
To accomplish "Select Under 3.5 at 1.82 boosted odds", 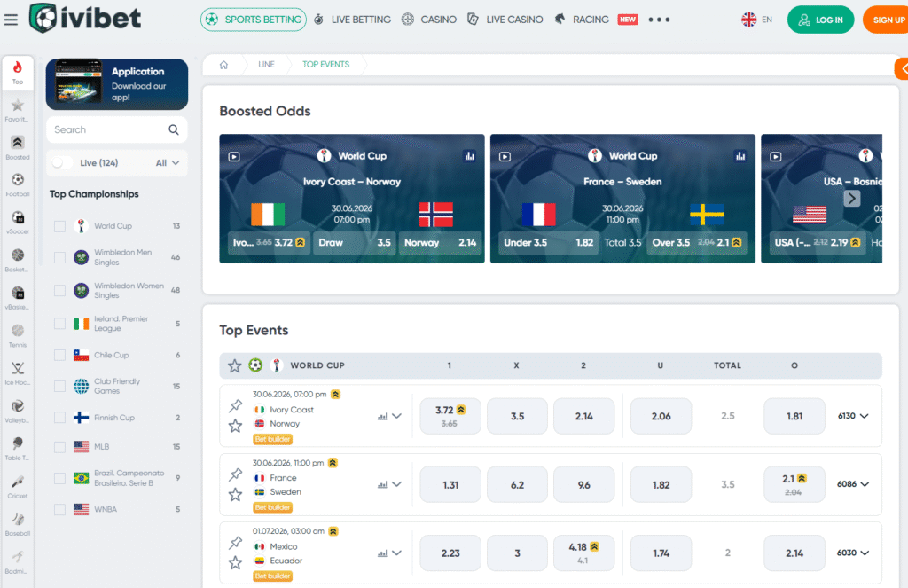I will pos(548,243).
